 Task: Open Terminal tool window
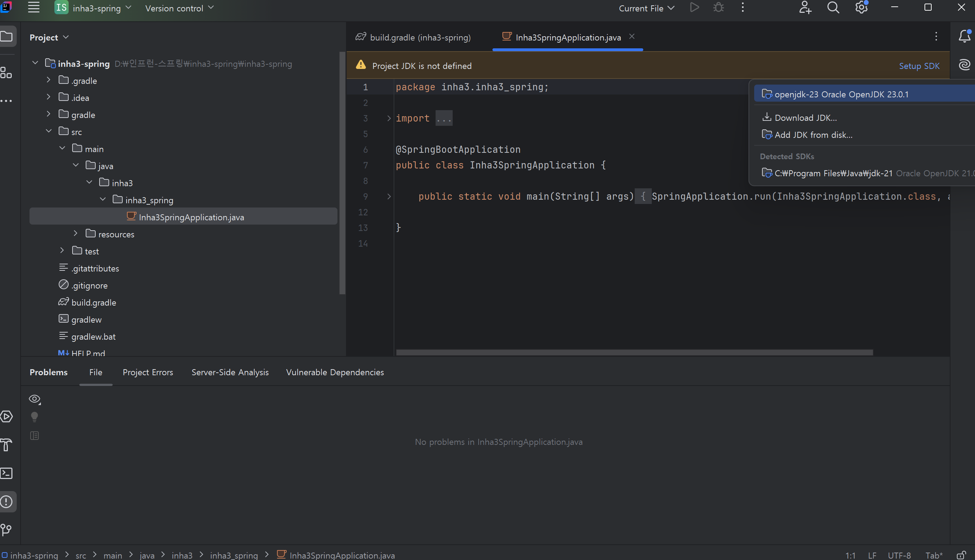[6, 473]
